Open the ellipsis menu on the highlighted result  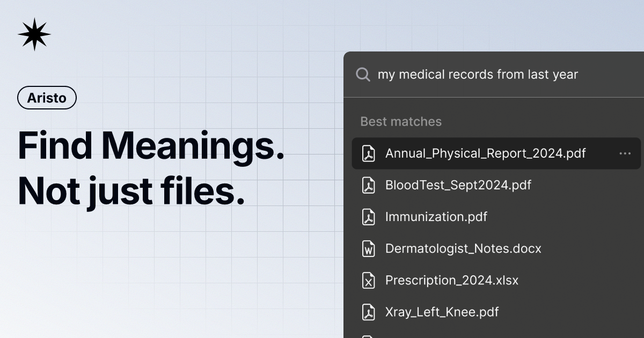(624, 153)
